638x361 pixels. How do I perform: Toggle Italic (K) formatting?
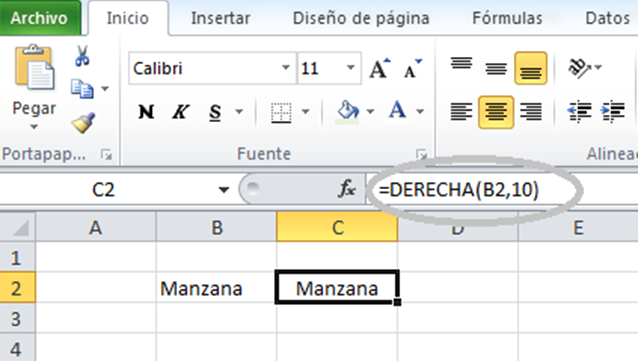180,112
